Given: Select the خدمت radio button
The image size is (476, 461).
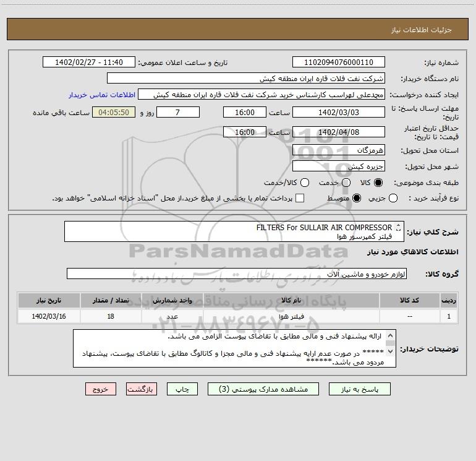Looking at the screenshot, I should coord(346,183).
